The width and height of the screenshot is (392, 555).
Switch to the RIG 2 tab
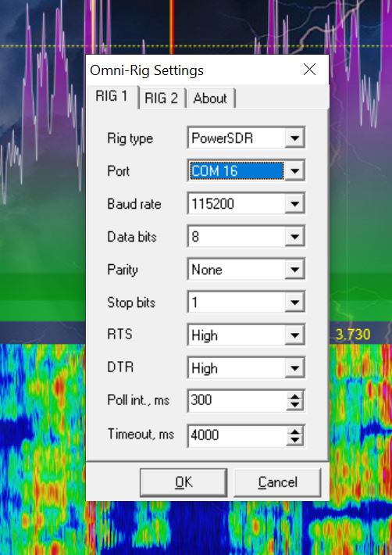(x=162, y=98)
